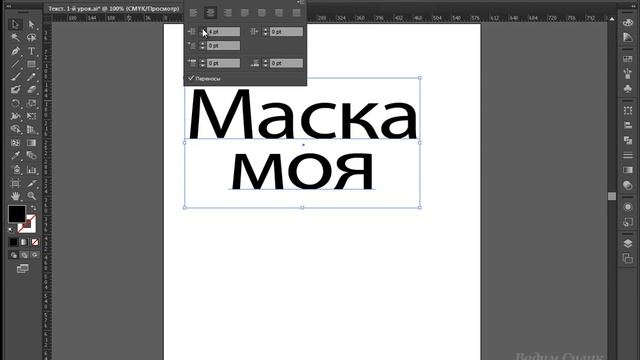The height and width of the screenshot is (360, 640).
Task: Select the Pencil tool
Action: click(x=31, y=77)
